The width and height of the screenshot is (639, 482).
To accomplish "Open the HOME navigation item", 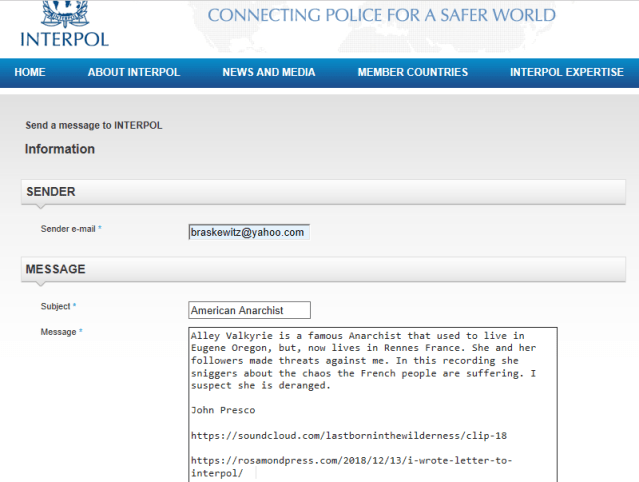I will point(30,72).
